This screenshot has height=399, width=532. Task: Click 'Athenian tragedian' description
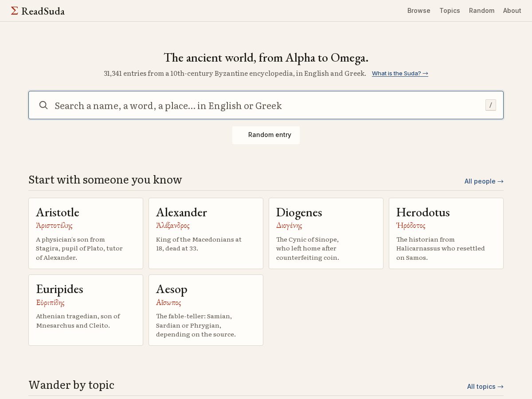point(78,321)
